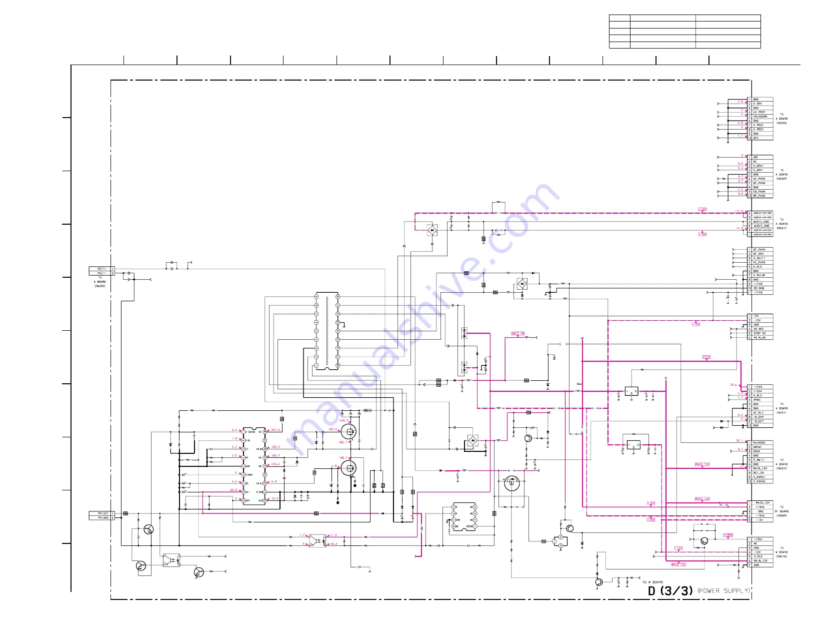Viewport: 840px width, 632px height.
Task: Click the CN2007 connector reference
Action: 781,179
